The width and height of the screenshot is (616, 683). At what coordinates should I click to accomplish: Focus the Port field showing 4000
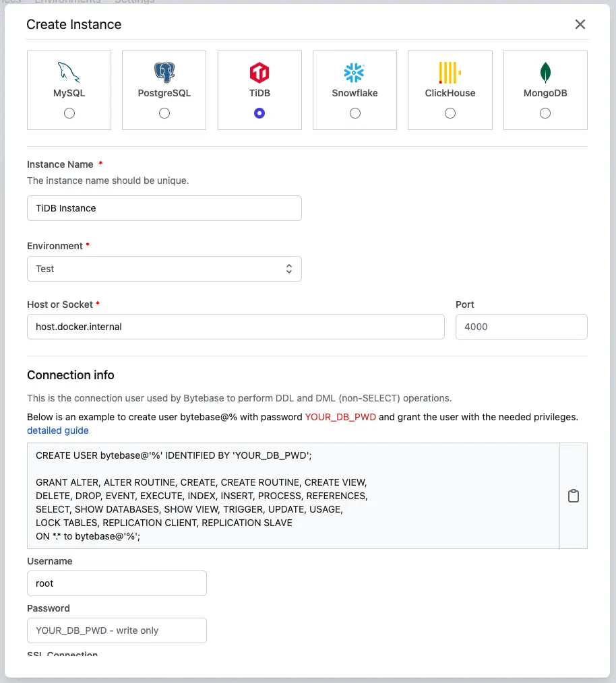point(522,327)
